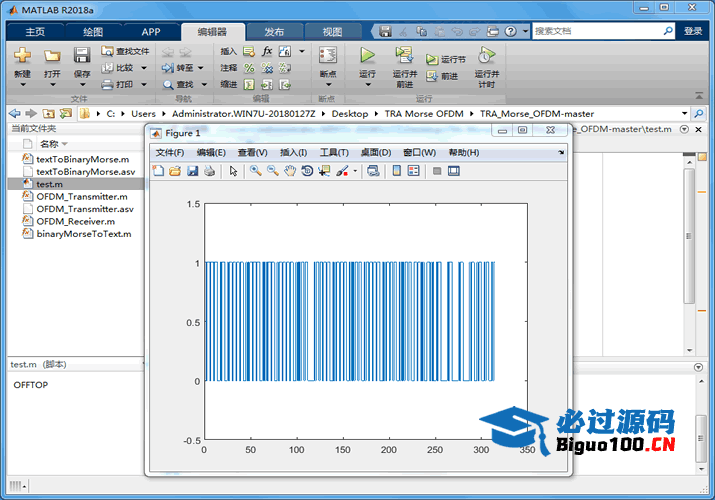Click the Print Figure icon in Figure toolbar
715x500 pixels.
click(209, 171)
